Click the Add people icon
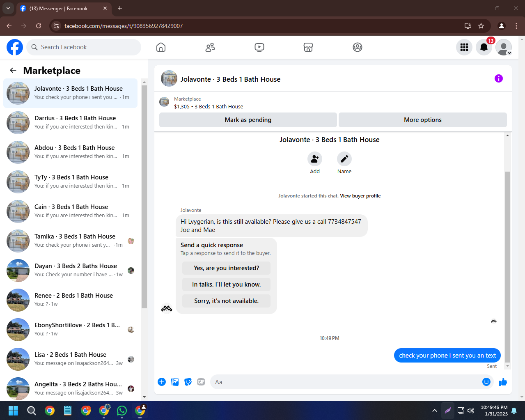The height and width of the screenshot is (420, 525). 315,159
